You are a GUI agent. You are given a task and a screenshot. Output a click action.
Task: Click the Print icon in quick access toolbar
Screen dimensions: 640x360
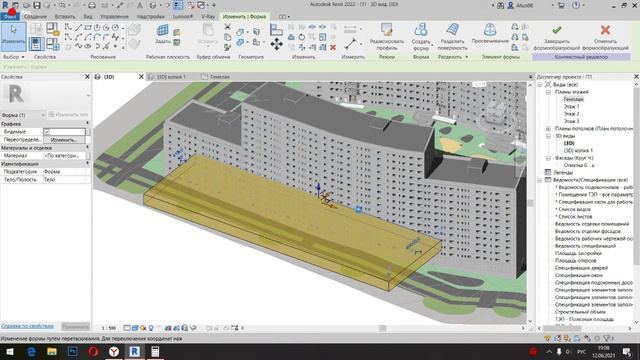tap(92, 5)
